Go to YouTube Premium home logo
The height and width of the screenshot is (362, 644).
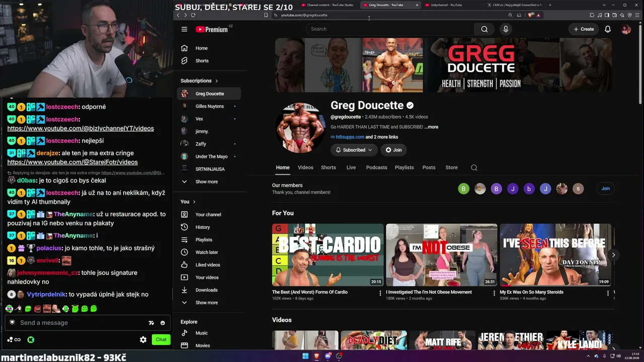tap(212, 29)
